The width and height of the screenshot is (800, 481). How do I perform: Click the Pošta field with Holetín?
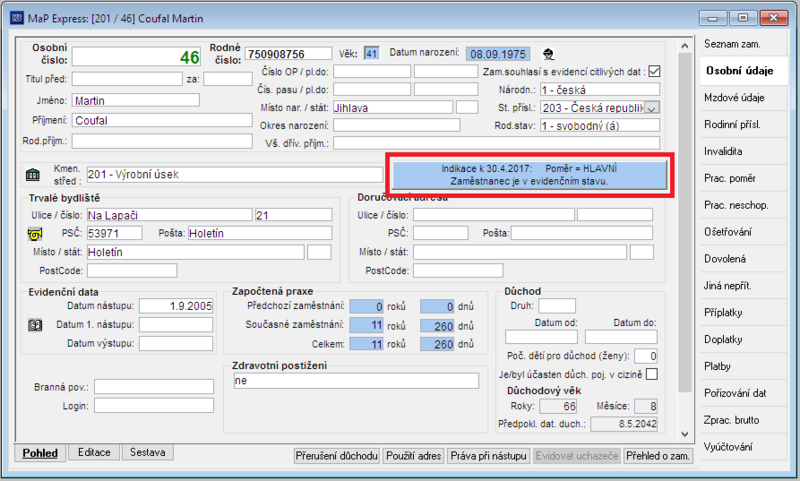click(260, 233)
